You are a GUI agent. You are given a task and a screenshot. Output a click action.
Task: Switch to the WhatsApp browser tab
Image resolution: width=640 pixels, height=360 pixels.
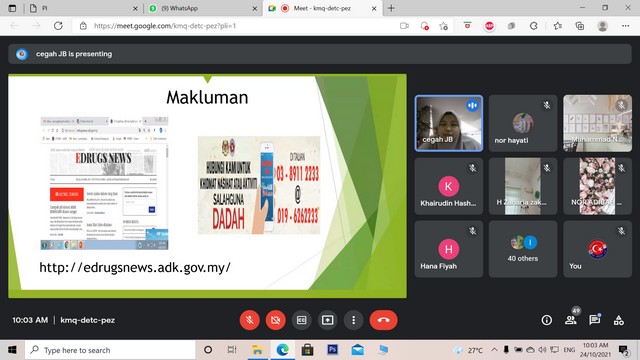[202, 8]
